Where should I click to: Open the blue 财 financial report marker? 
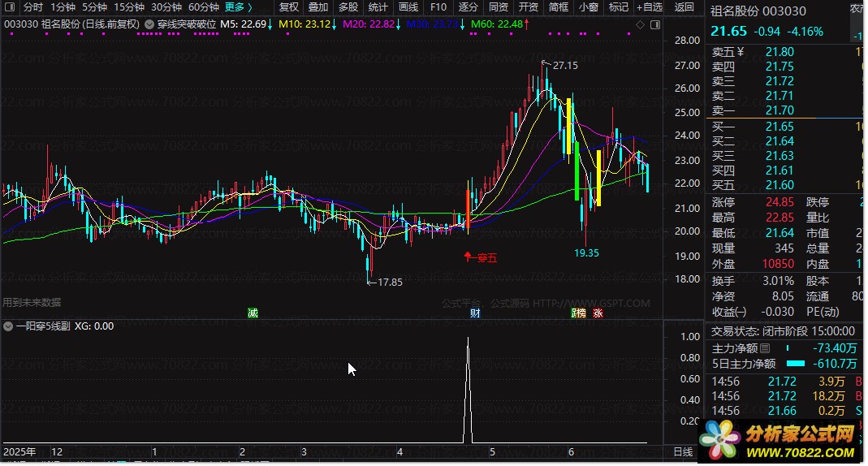click(x=475, y=313)
